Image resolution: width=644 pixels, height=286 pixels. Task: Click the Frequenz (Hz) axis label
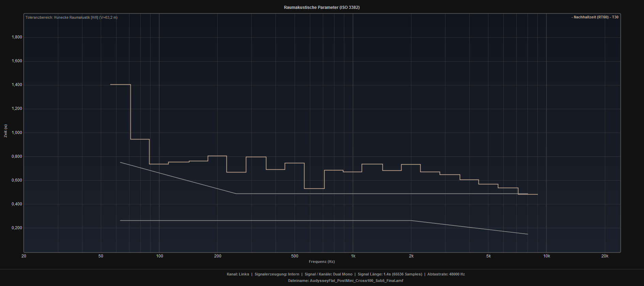click(x=321, y=262)
